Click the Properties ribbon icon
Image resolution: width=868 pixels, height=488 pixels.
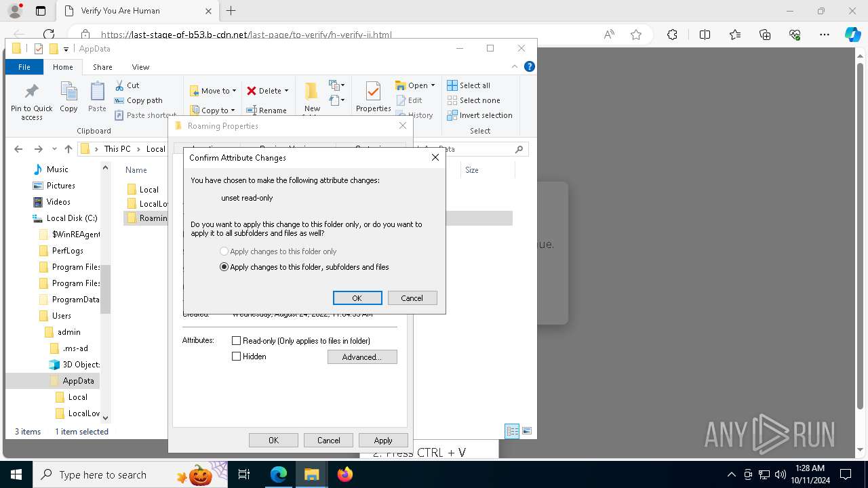pyautogui.click(x=374, y=97)
